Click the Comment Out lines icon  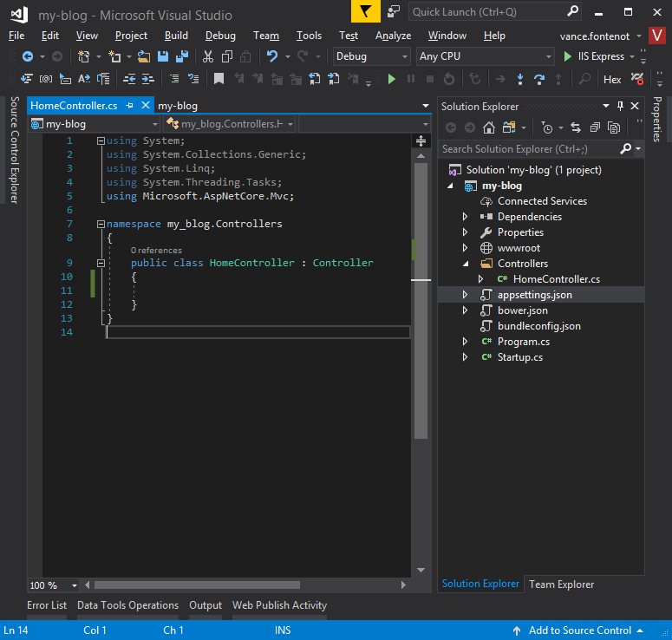click(174, 79)
